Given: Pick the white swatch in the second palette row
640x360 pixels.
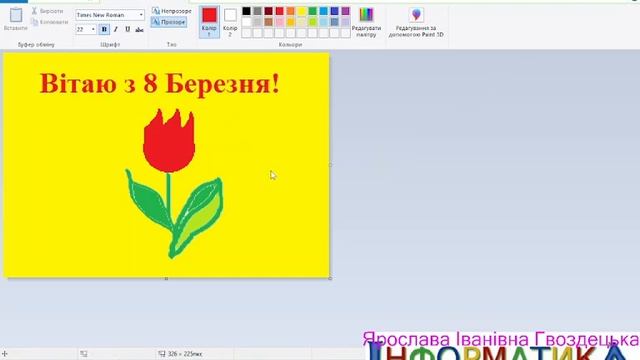Looking at the screenshot, I should [247, 22].
